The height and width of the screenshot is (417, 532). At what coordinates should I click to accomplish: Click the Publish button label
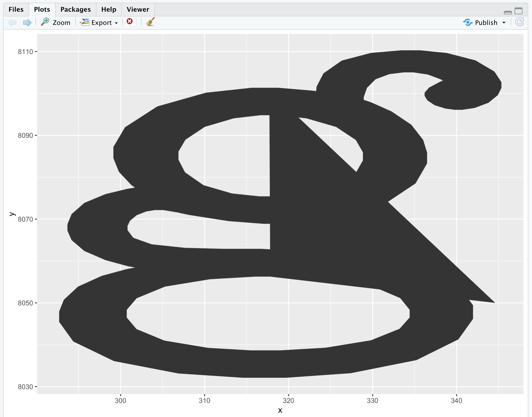click(486, 23)
